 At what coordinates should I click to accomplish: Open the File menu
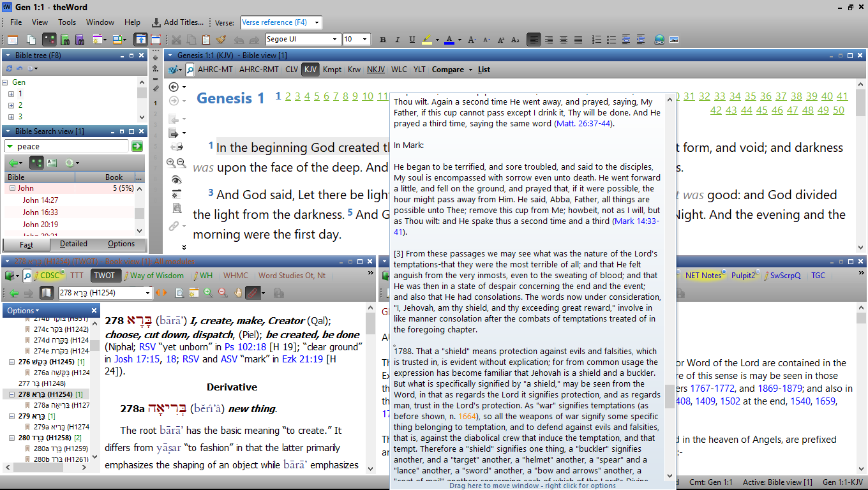(x=16, y=22)
